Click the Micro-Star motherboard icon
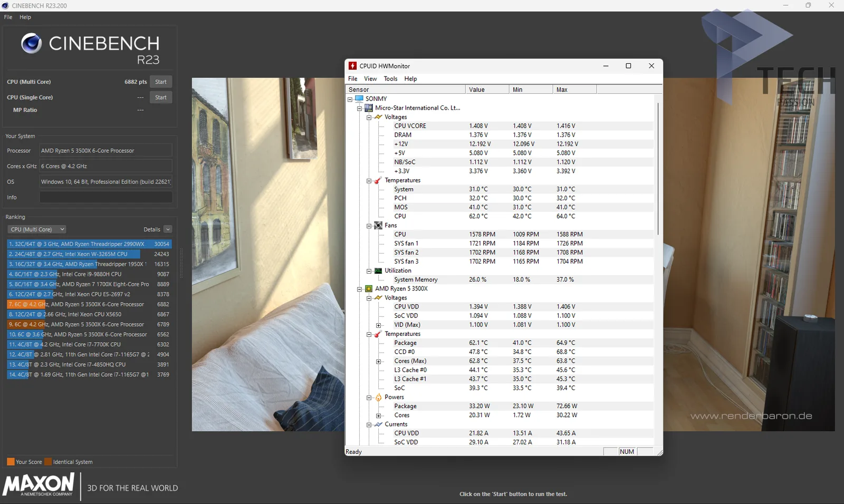 pyautogui.click(x=369, y=108)
